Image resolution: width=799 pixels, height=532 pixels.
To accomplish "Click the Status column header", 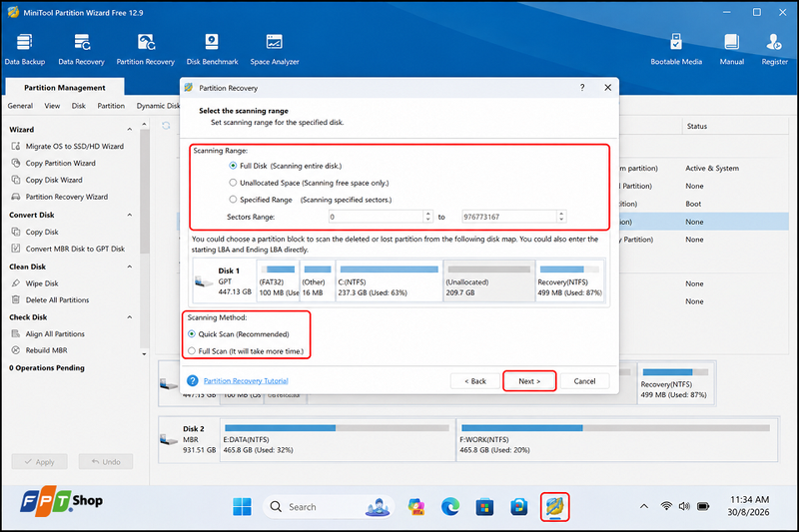I will 696,126.
